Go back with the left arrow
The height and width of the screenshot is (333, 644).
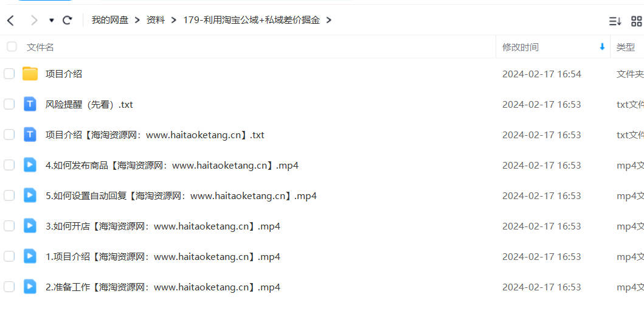[11, 20]
